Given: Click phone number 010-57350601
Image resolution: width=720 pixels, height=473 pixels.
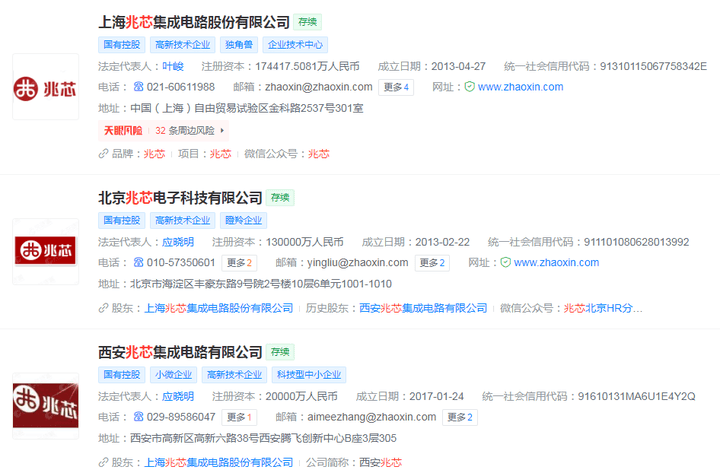Looking at the screenshot, I should 181,263.
